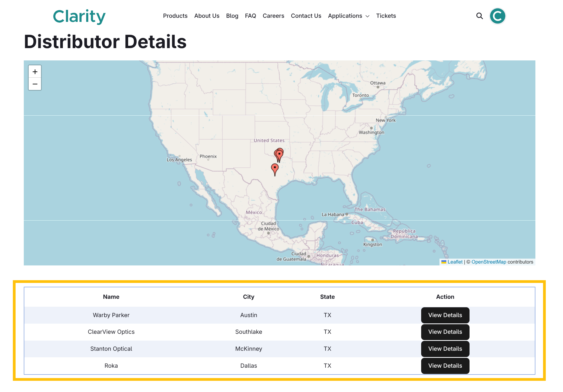Click the Distributor Details page heading
Viewport: 563px width, 392px height.
click(105, 42)
